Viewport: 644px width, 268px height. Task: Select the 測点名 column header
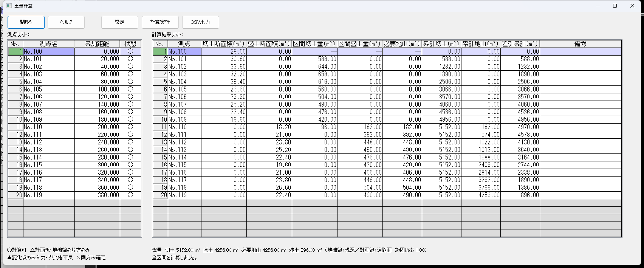(x=49, y=44)
